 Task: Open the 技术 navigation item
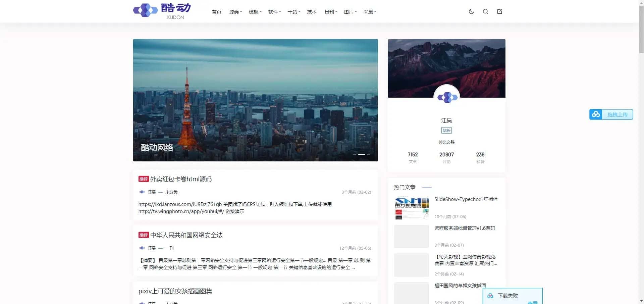click(x=312, y=12)
